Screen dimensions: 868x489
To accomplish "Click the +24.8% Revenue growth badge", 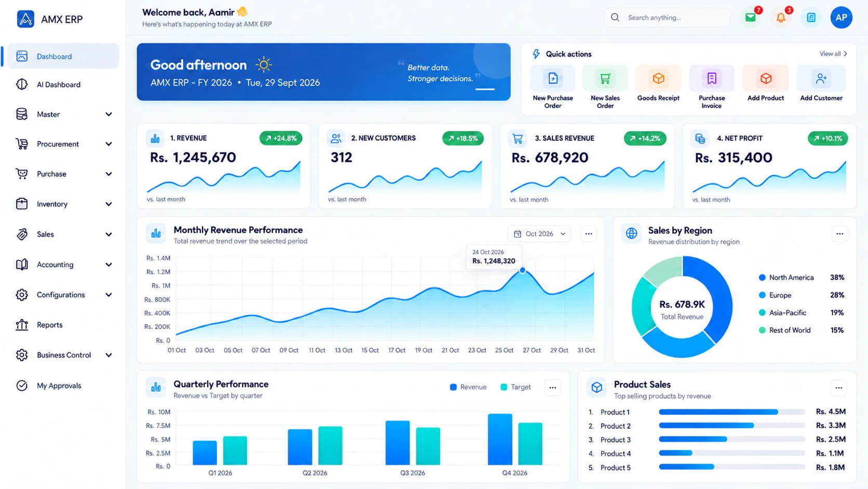I will pos(281,138).
